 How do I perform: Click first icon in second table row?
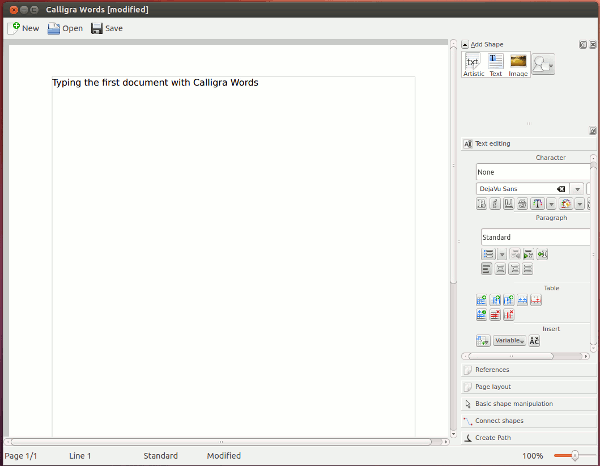pyautogui.click(x=481, y=315)
